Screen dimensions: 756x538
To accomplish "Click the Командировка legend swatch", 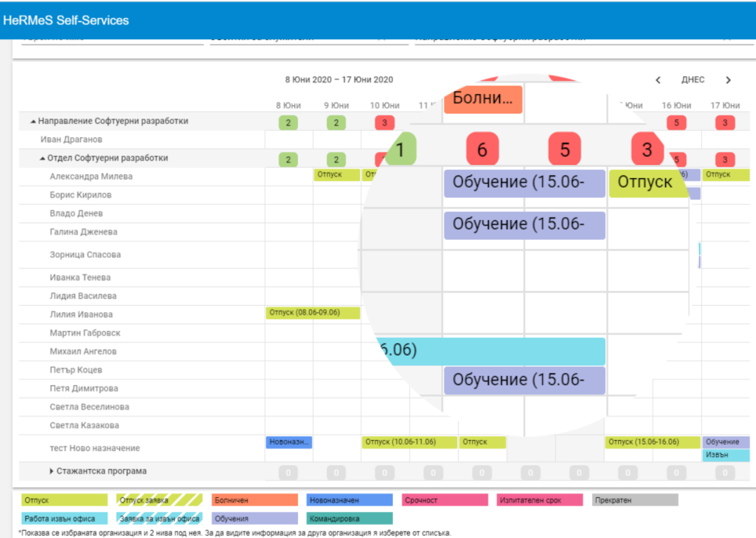I will click(x=349, y=518).
